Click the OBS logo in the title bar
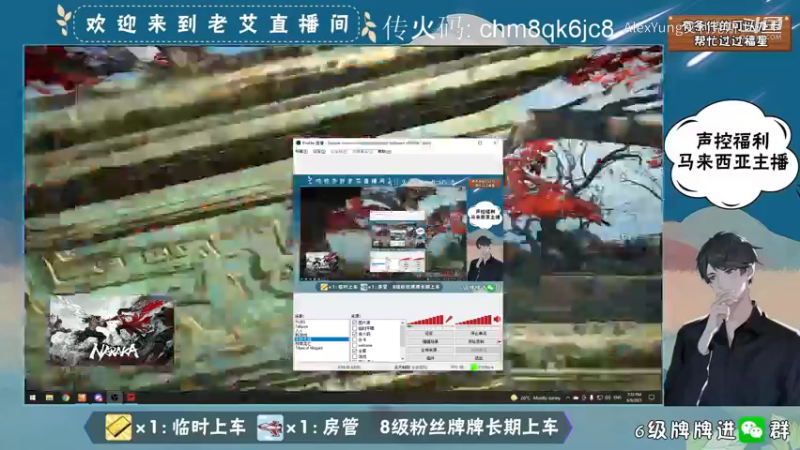Screen dimensions: 800x450 coord(298,143)
